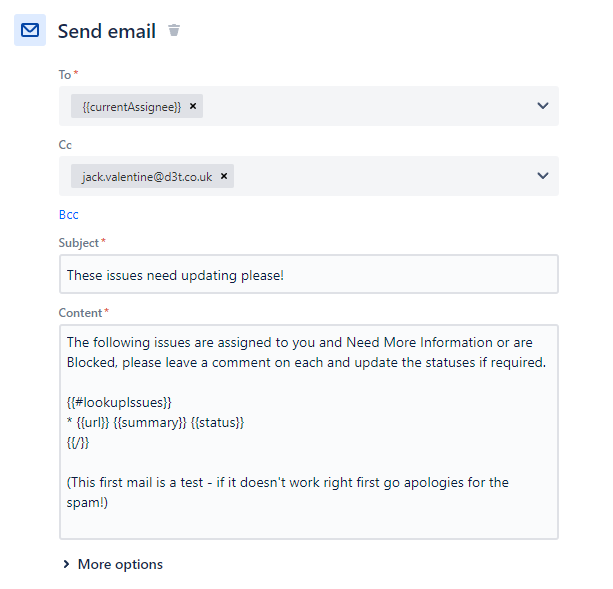Click into the Content text area blank bottom space
Image resolution: width=613 pixels, height=589 pixels.
coord(308,525)
